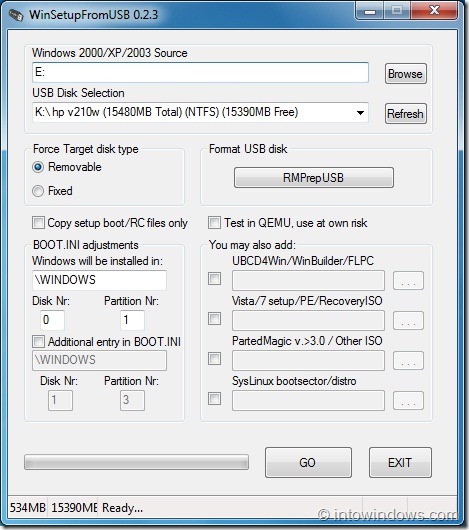Close the WinSetupFromUSB window
469x530 pixels.
pyautogui.click(x=434, y=11)
